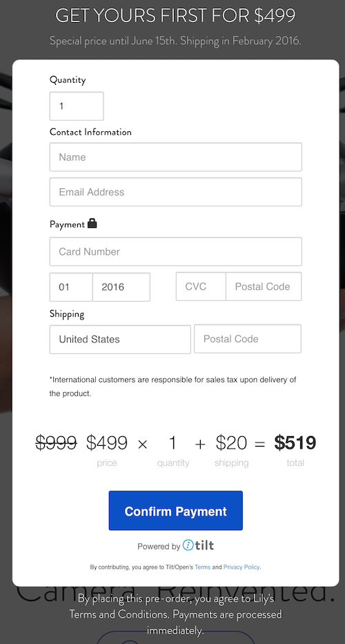Select the CVC field
Viewport: 345px width, 644px height.
pyautogui.click(x=201, y=286)
